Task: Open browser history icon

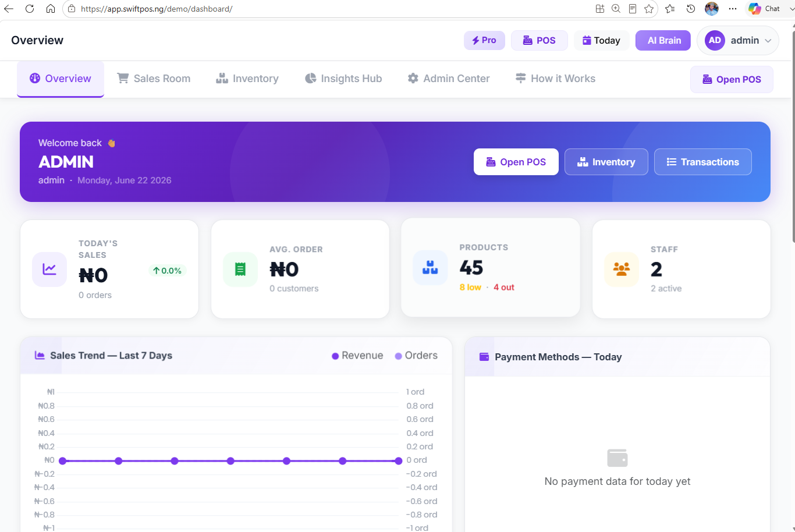Action: [691, 9]
